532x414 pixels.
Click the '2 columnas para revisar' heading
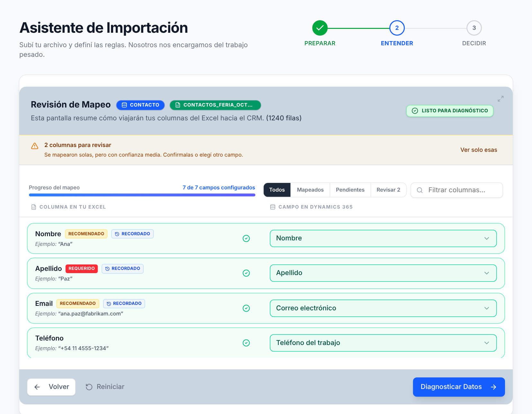point(78,145)
